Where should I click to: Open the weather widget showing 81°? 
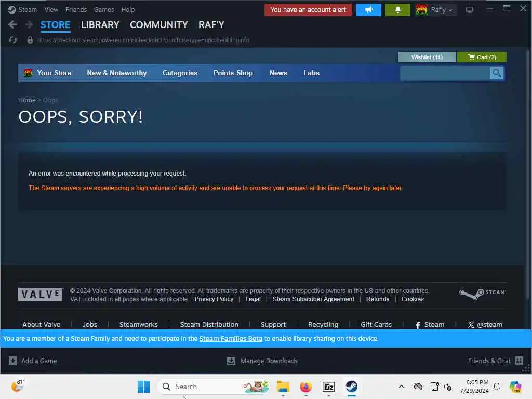18,386
